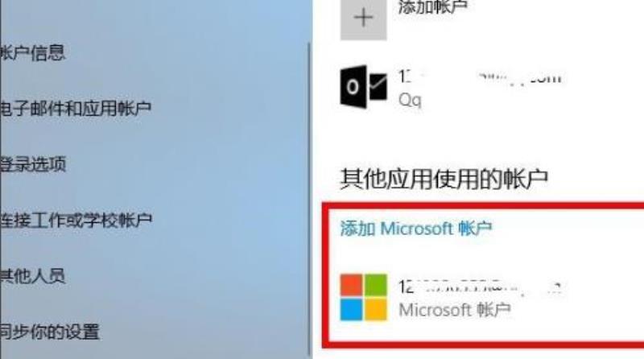Click the envelope part of Outlook icon
The width and height of the screenshot is (644, 359).
tap(378, 87)
